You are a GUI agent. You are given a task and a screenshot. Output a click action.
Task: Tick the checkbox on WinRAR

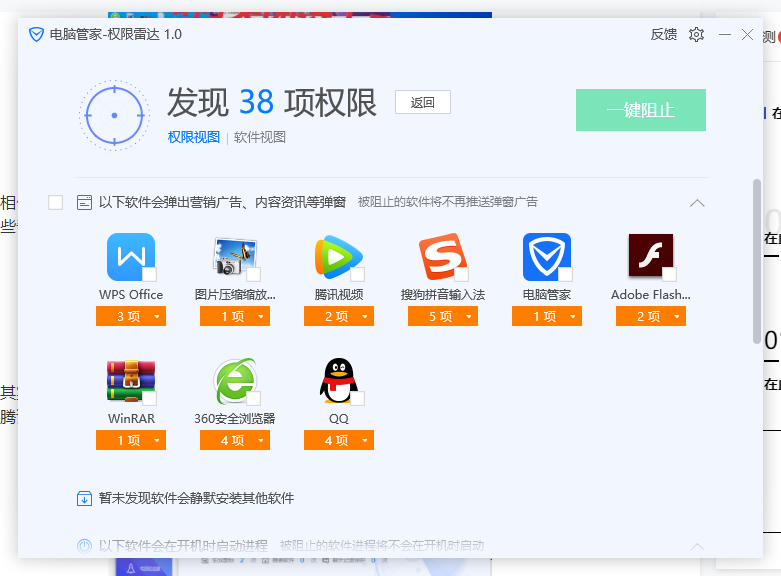(149, 398)
